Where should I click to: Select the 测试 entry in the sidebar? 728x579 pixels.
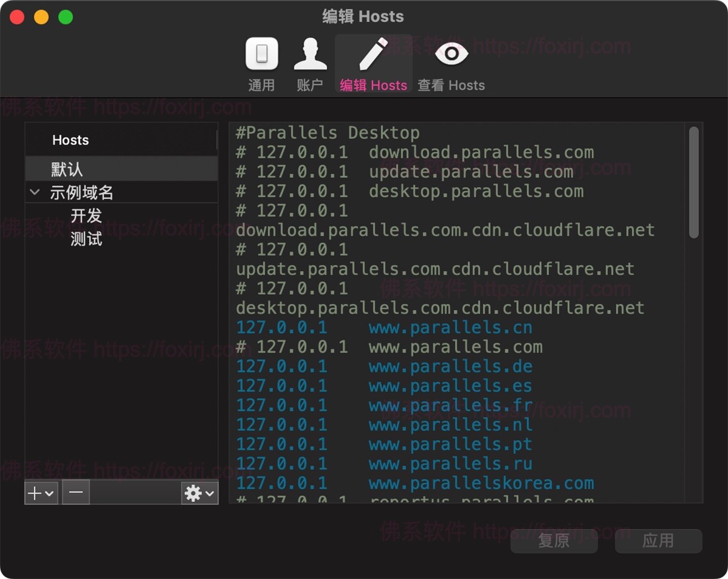pos(86,239)
